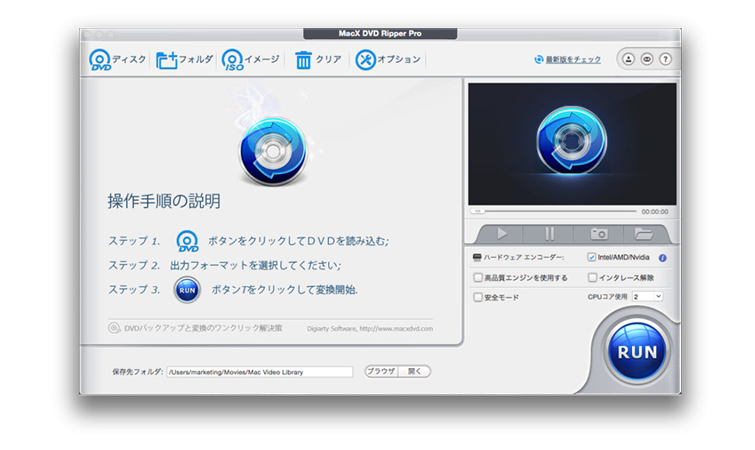Load an ISO イメージ file

pos(233,60)
